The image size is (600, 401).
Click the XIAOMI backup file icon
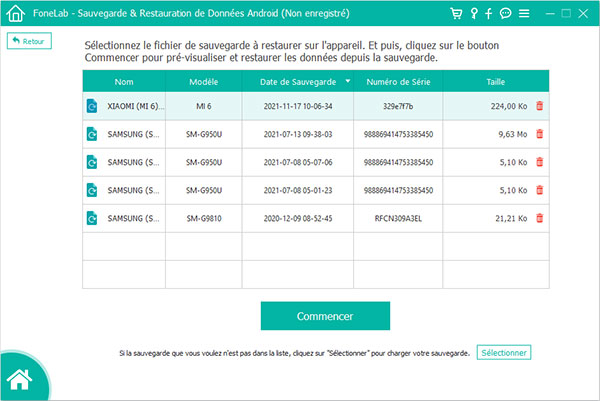(93, 105)
